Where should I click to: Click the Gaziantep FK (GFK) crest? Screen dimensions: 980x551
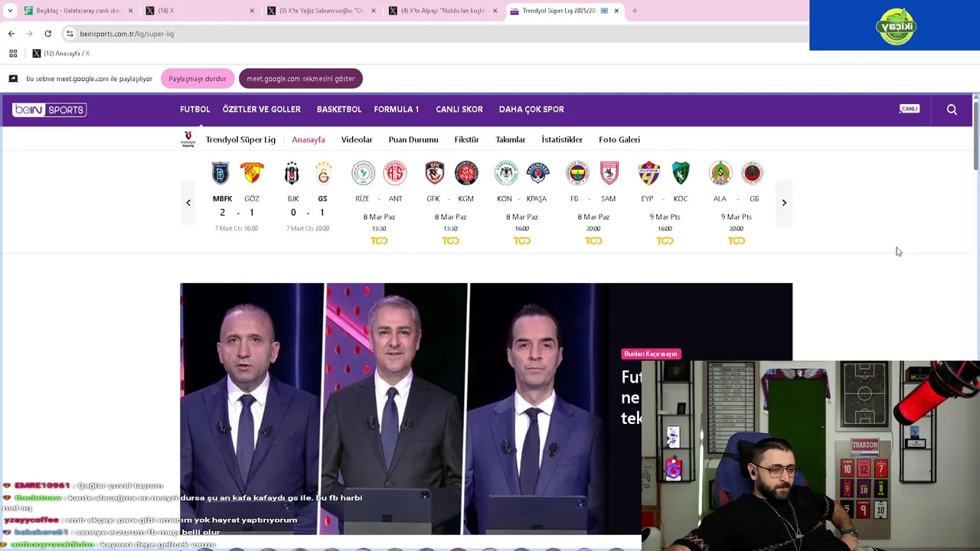[x=434, y=173]
